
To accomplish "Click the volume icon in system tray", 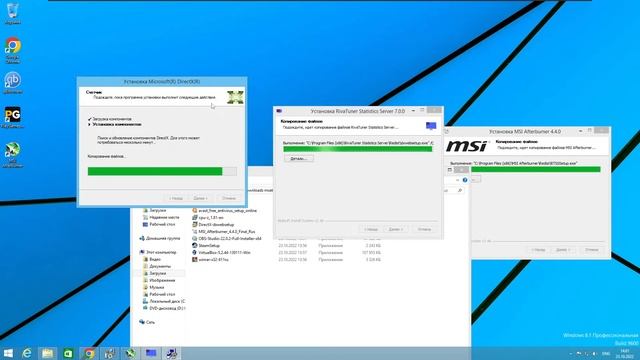I will 594,353.
